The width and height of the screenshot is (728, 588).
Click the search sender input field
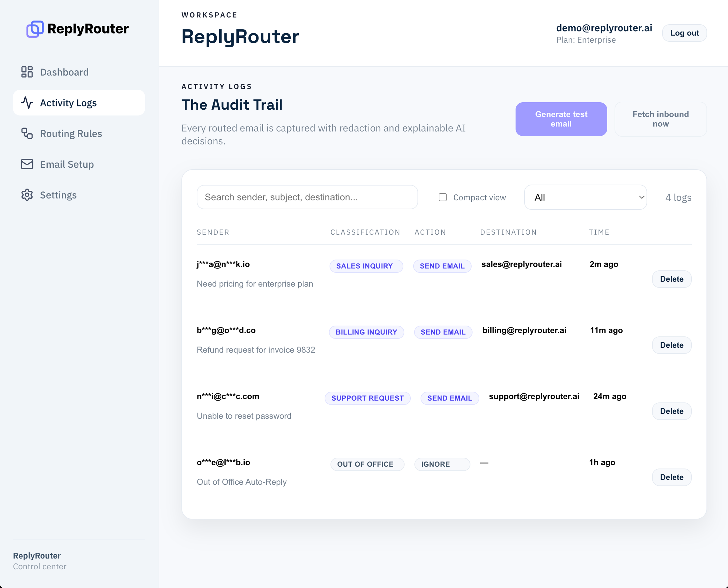307,197
